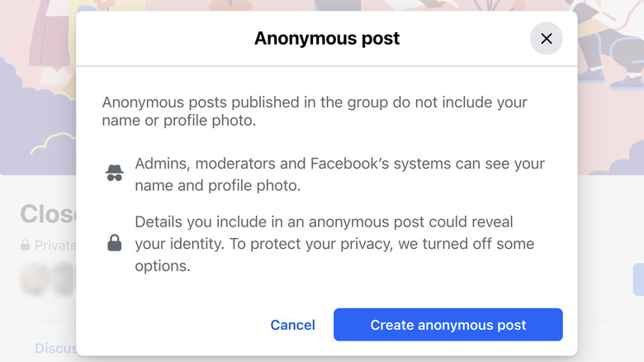644x362 pixels.
Task: Click the cover photo's top-left corner figure
Action: pos(33,33)
